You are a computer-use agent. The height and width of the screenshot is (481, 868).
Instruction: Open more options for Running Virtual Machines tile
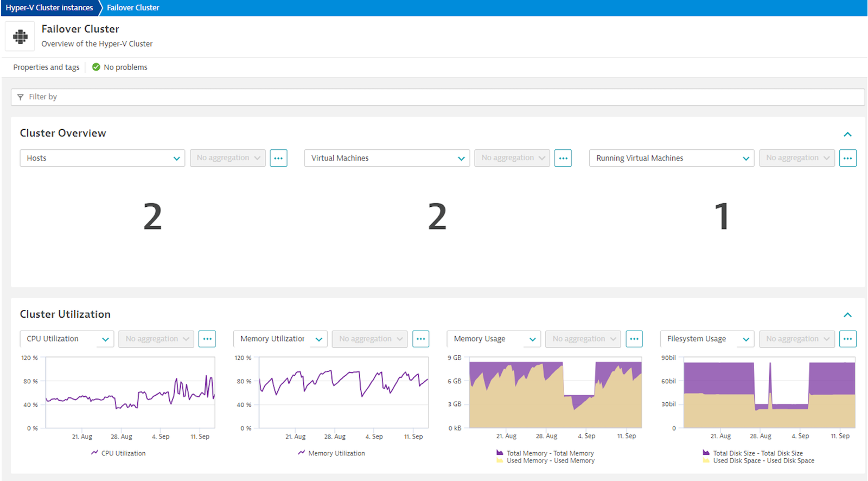tap(848, 158)
